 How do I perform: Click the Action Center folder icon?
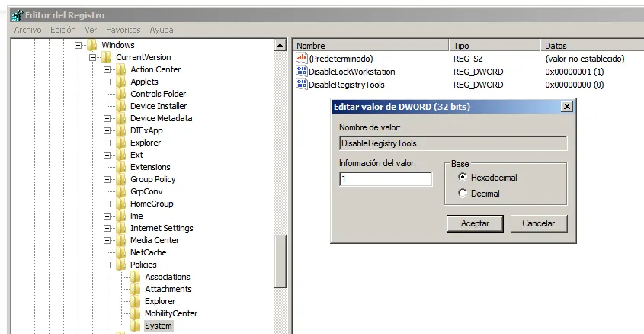tap(120, 69)
